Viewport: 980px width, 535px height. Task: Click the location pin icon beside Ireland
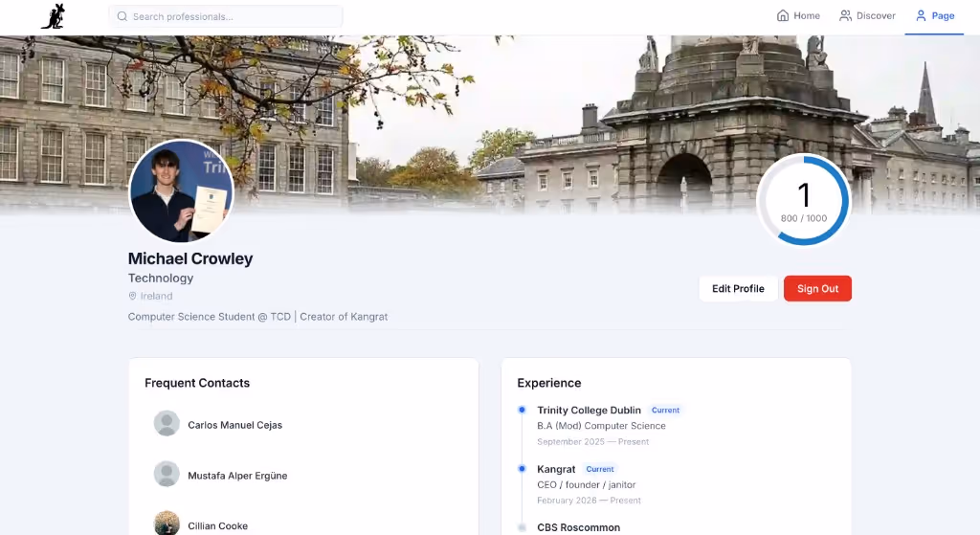132,297
